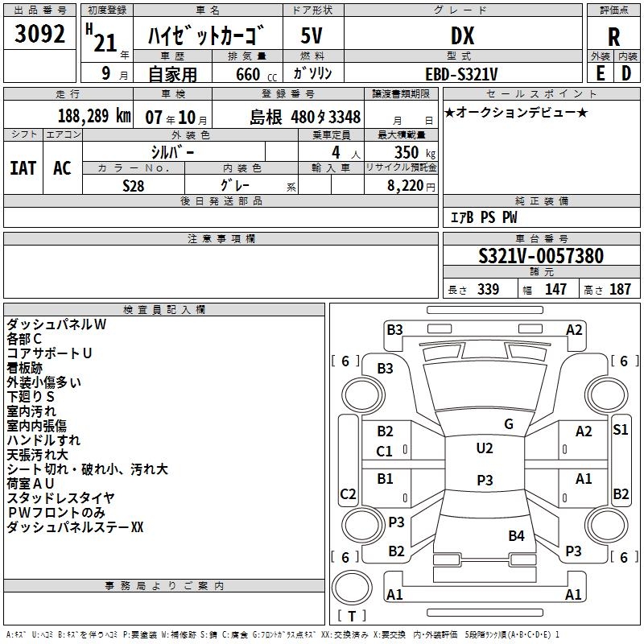
Task: Select the air conditioner value AC
Action: (x=62, y=168)
